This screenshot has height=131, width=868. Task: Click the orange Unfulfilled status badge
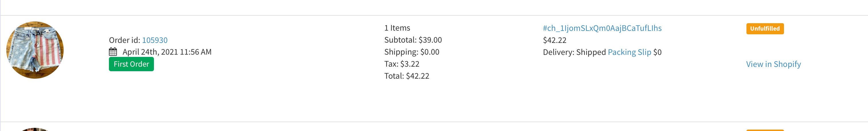[765, 29]
